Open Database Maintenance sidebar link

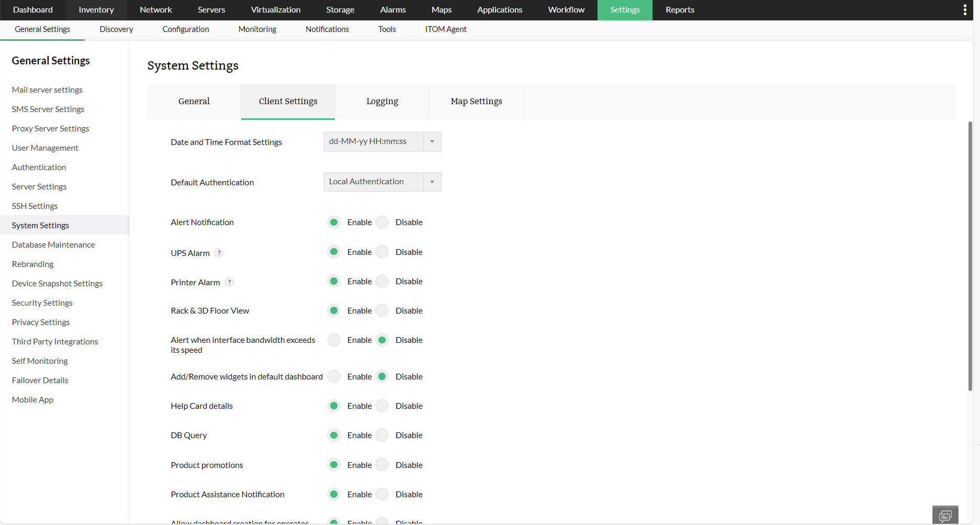tap(53, 245)
